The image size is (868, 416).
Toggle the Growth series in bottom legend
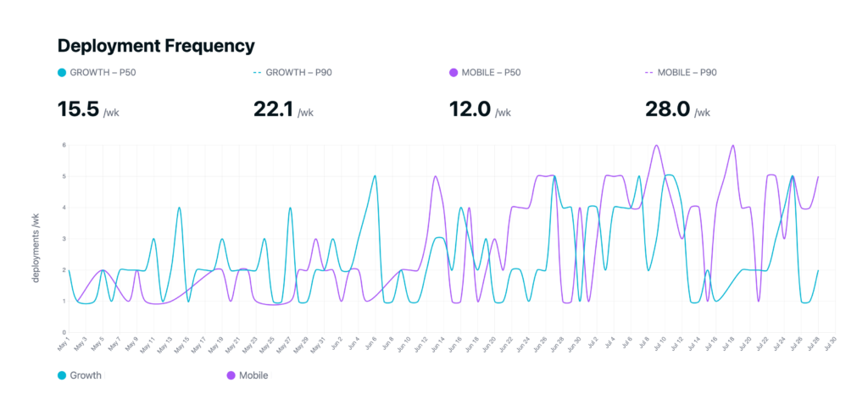coord(80,375)
